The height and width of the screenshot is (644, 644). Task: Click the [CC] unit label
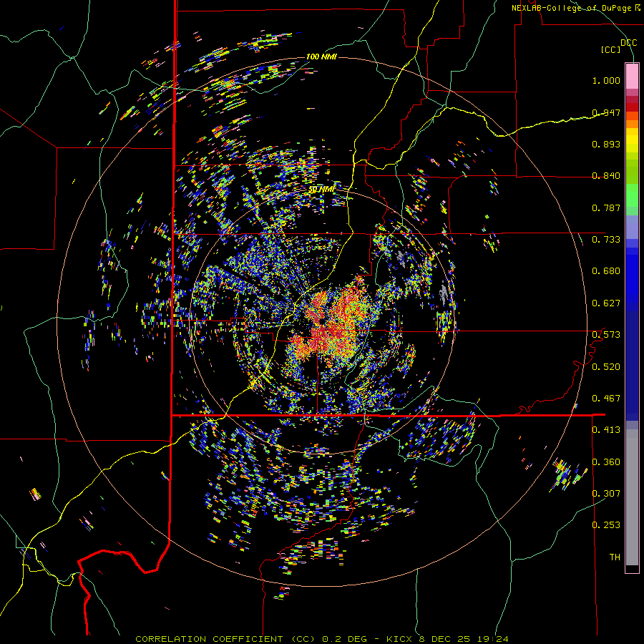point(610,49)
